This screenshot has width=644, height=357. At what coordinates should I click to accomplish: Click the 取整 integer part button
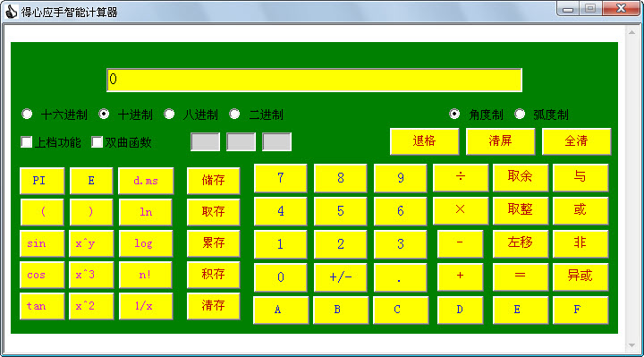pyautogui.click(x=521, y=210)
